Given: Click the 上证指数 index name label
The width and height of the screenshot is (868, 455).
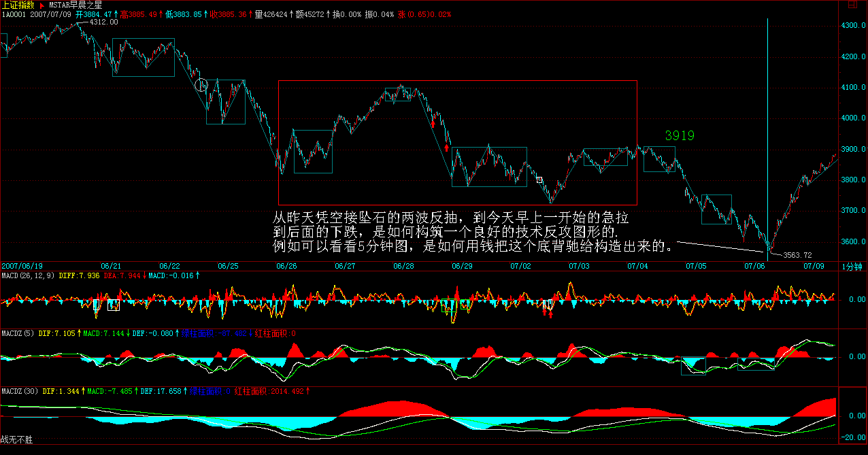Looking at the screenshot, I should (17, 5).
